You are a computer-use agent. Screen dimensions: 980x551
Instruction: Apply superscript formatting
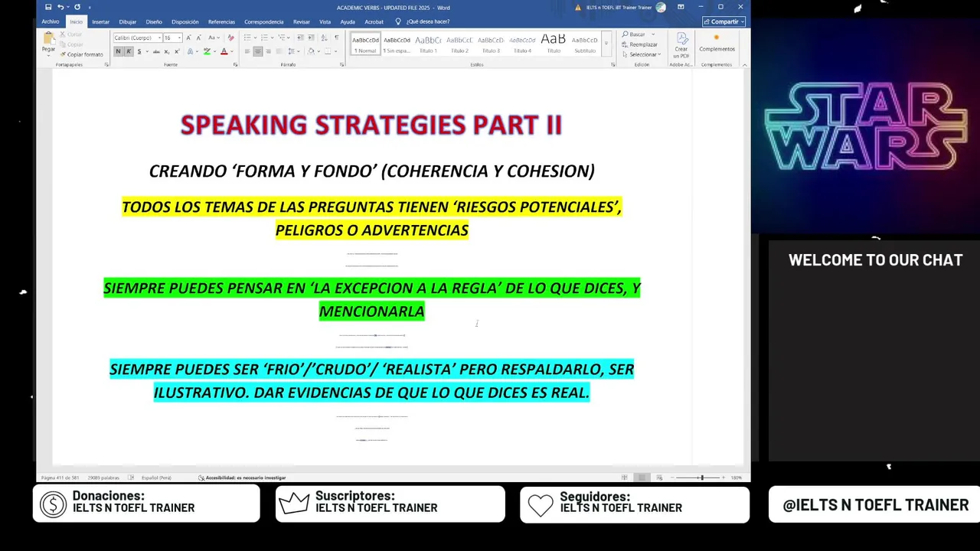[x=177, y=51]
